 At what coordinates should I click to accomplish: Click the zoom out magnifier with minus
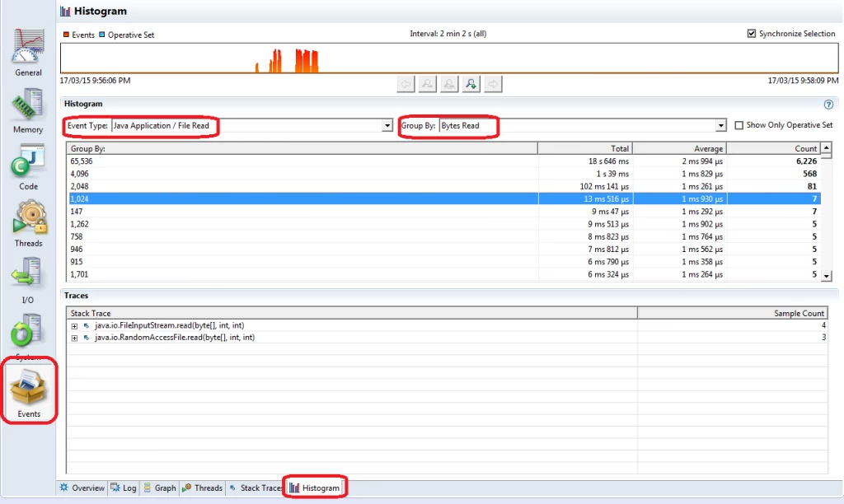(428, 84)
